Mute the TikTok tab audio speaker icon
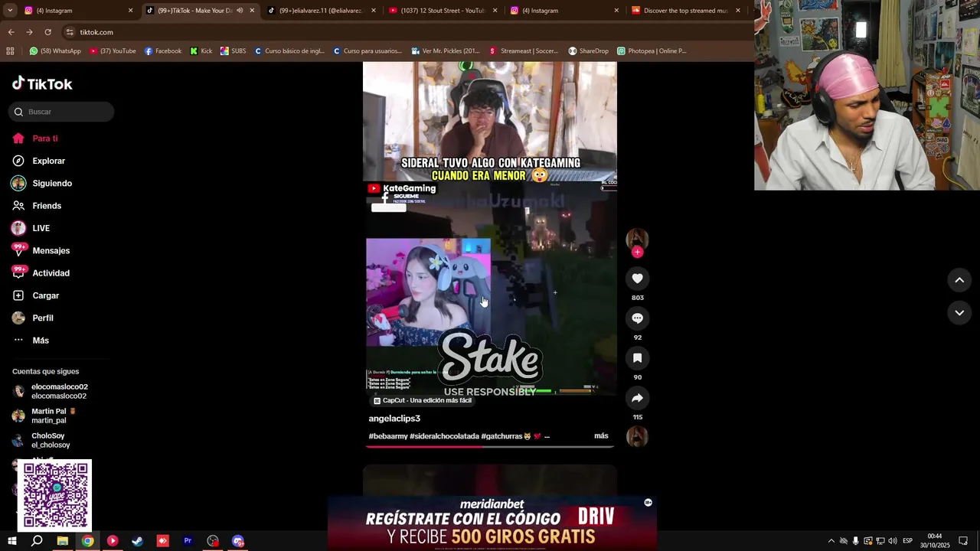Screen dimensions: 980x551 pyautogui.click(x=240, y=11)
